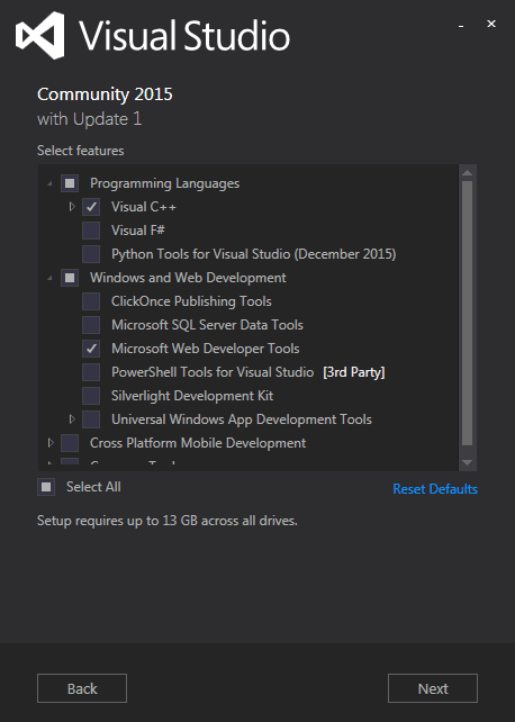Select Cross Platform Mobile Development label
The height and width of the screenshot is (722, 515).
[198, 443]
